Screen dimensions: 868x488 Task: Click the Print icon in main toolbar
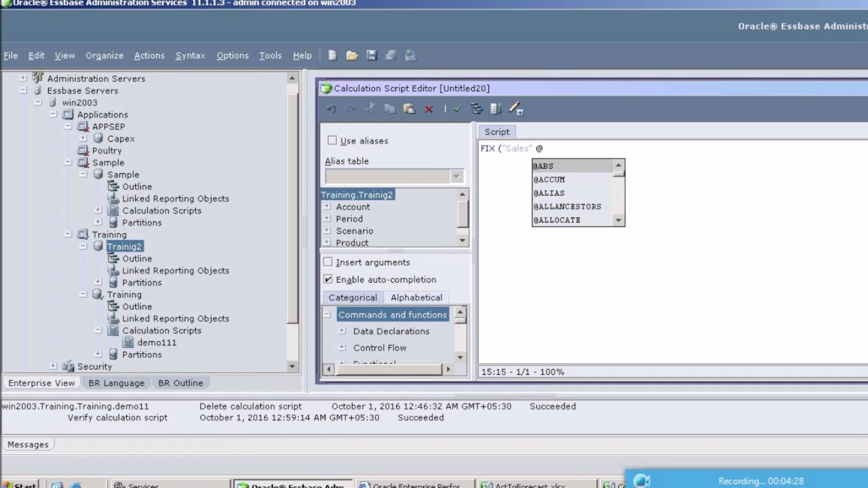click(391, 56)
